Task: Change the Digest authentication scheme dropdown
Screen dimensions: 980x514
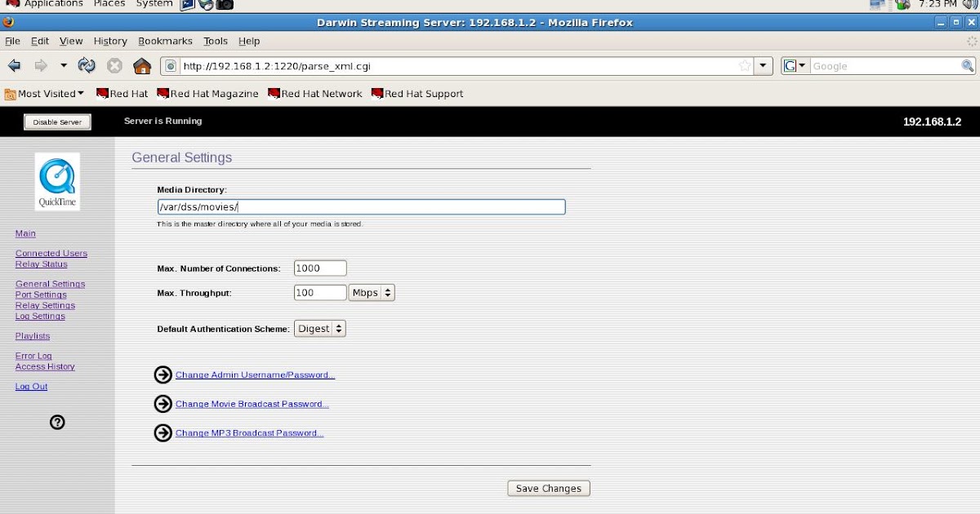Action: pyautogui.click(x=319, y=328)
